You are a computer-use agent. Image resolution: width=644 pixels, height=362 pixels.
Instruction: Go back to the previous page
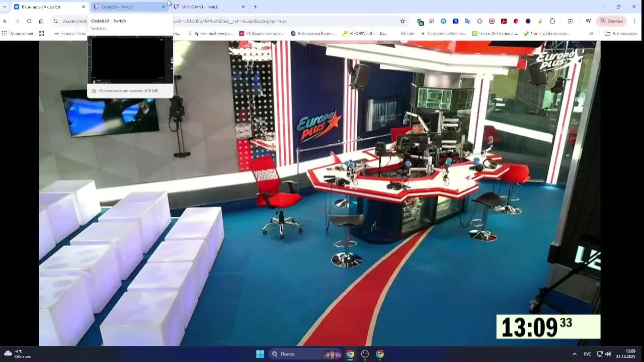click(x=5, y=21)
